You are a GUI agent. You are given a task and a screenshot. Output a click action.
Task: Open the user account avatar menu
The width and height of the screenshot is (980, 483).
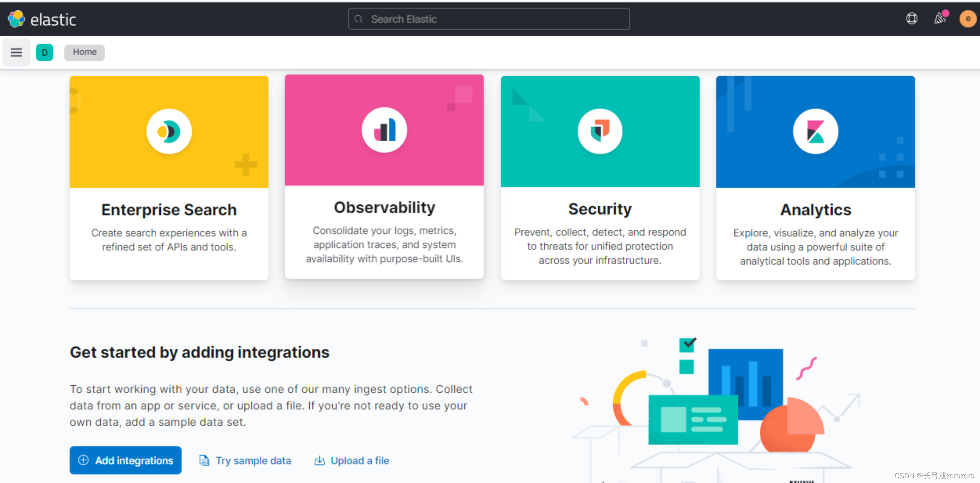pos(967,19)
